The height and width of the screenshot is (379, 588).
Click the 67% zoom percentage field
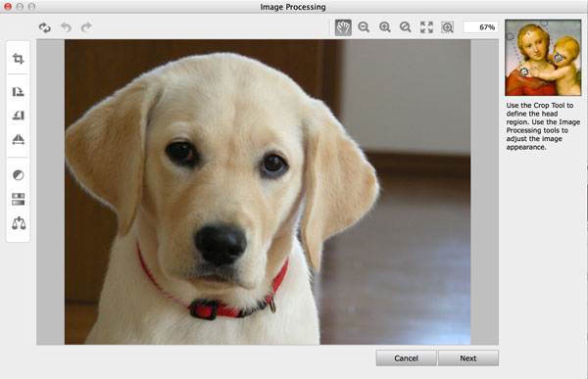(481, 27)
